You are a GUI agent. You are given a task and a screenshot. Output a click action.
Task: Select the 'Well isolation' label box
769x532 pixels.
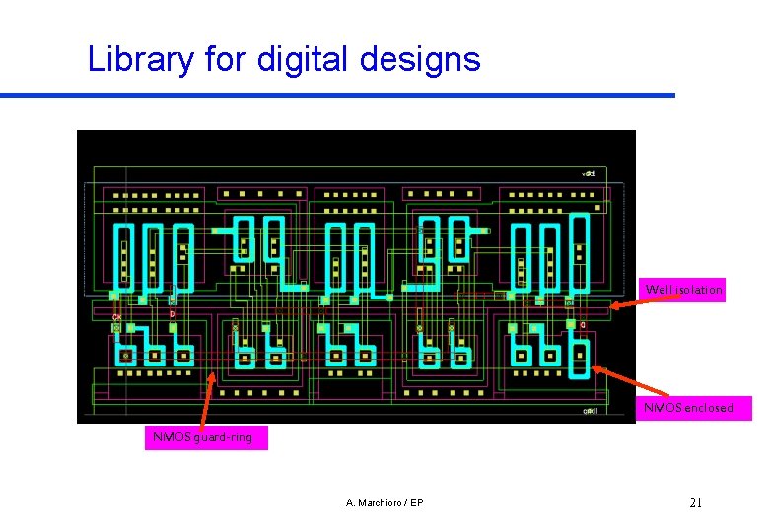682,290
